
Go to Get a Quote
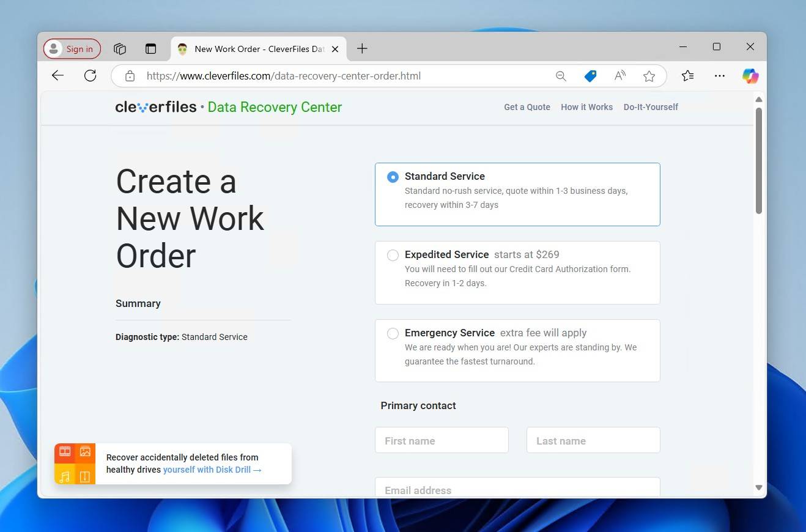527,107
